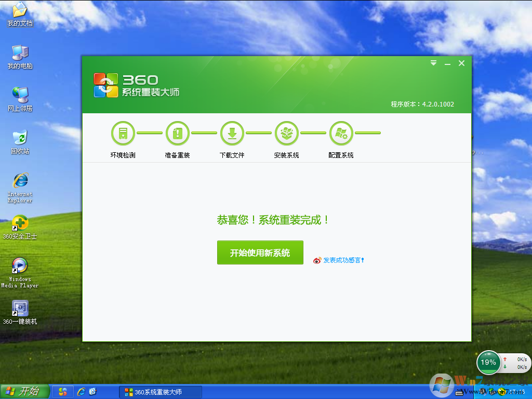Open the 开始 Start menu
The height and width of the screenshot is (399, 532).
point(24,392)
